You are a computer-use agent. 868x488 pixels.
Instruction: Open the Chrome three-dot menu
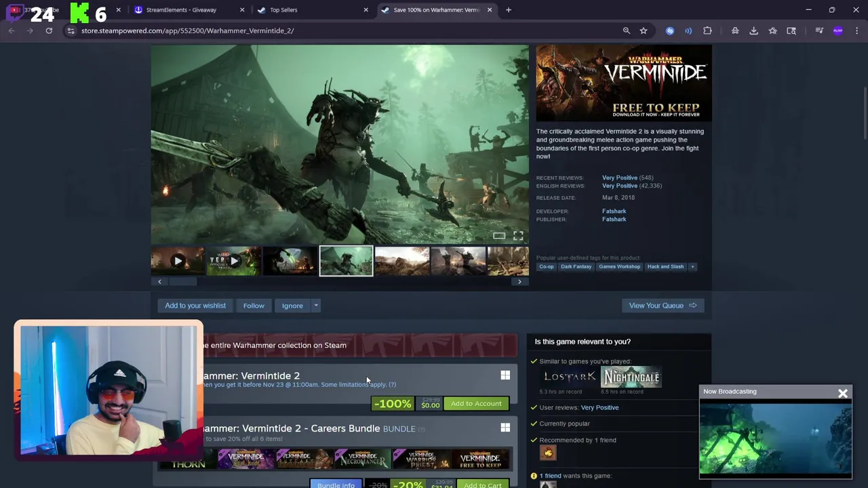[857, 30]
